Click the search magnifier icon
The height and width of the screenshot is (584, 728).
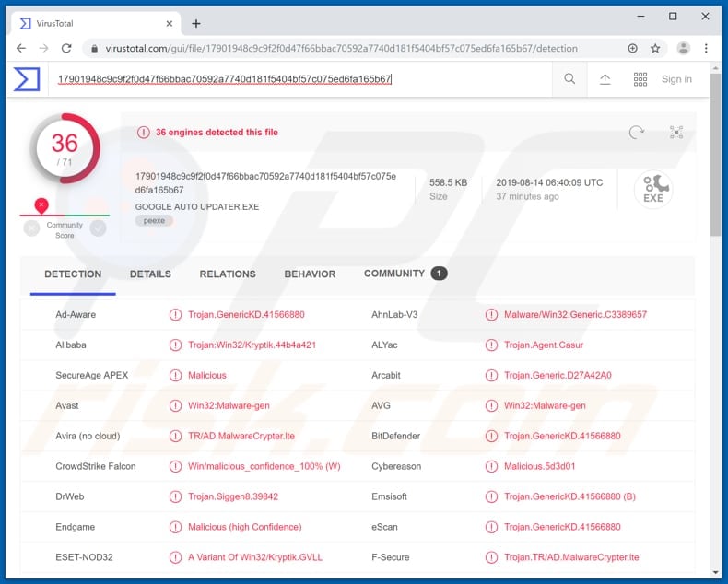tap(569, 79)
